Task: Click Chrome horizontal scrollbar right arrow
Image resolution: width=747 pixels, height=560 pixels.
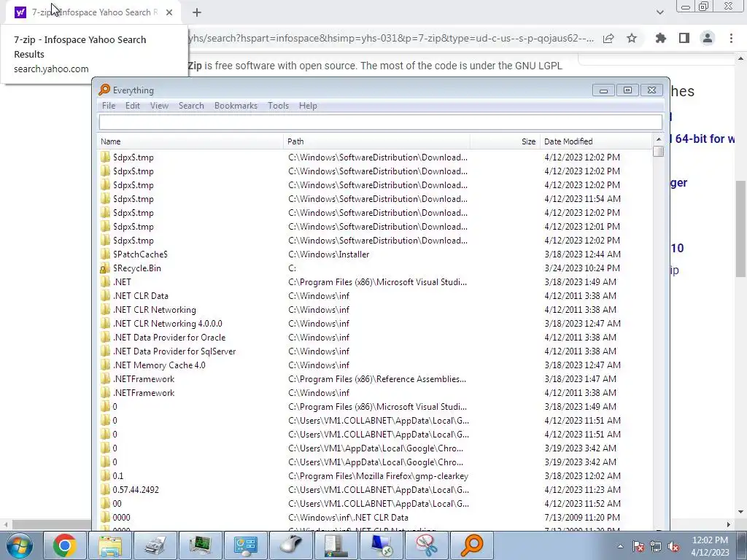Action: click(729, 524)
